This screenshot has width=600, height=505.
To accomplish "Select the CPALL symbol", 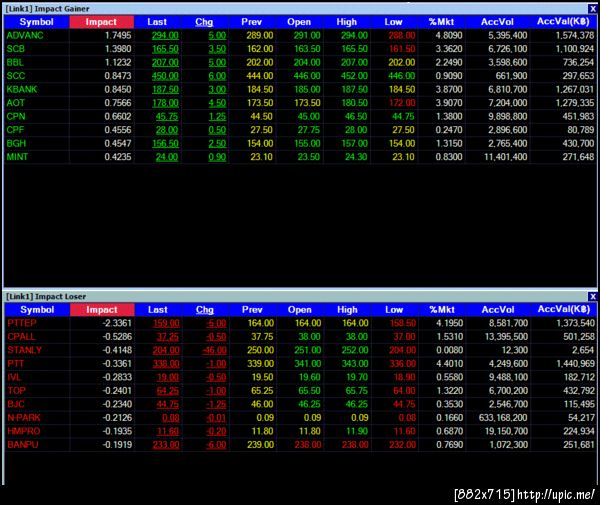I will click(x=21, y=337).
